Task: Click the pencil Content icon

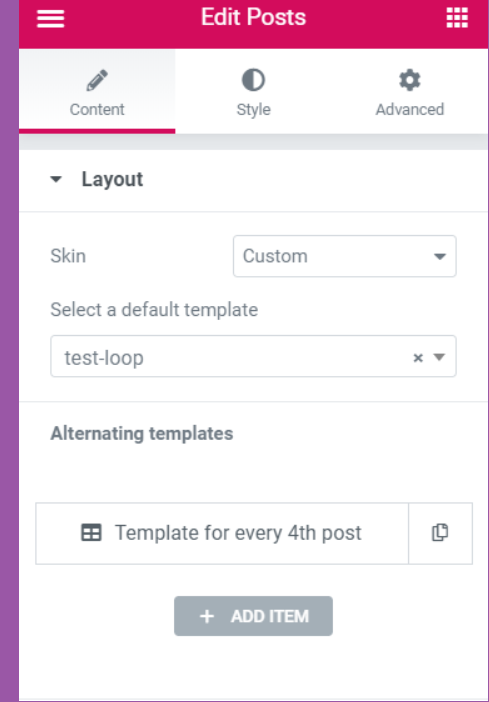Action: coord(97,80)
